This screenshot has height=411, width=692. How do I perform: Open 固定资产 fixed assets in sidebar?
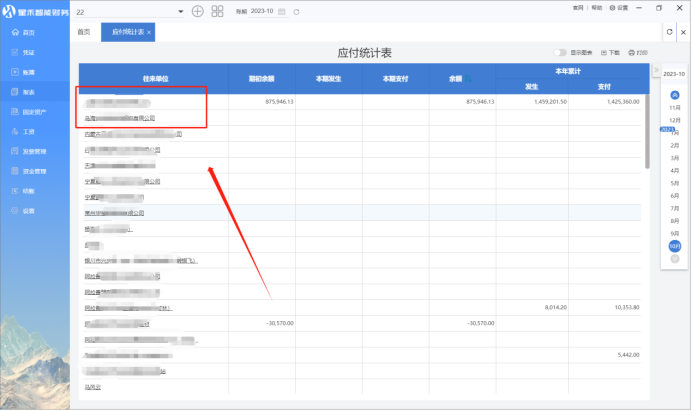click(x=28, y=112)
